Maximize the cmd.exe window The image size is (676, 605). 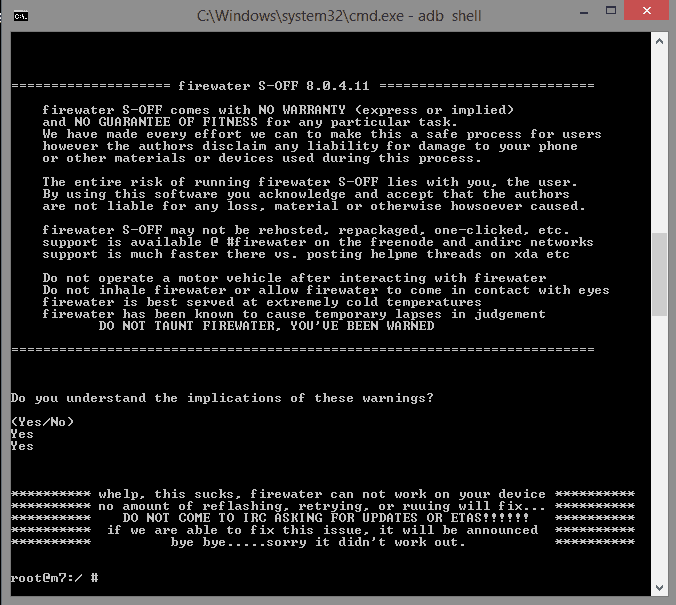[x=611, y=10]
